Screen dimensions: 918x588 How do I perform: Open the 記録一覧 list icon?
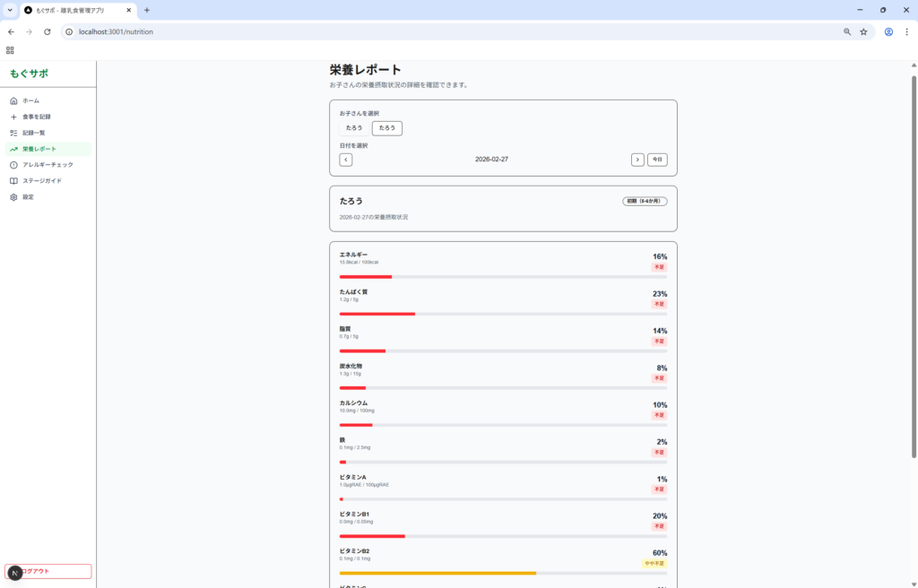click(x=13, y=133)
